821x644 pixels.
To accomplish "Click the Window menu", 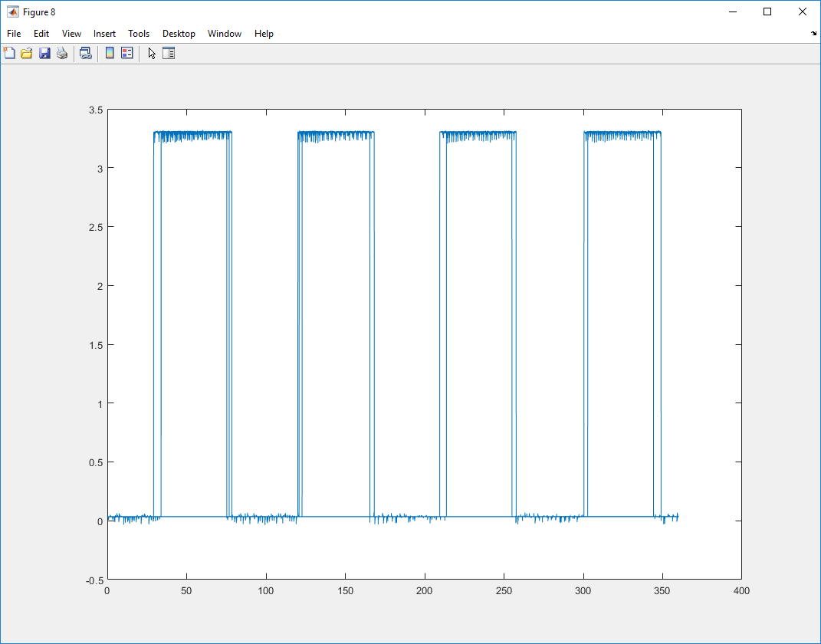I will [x=225, y=34].
